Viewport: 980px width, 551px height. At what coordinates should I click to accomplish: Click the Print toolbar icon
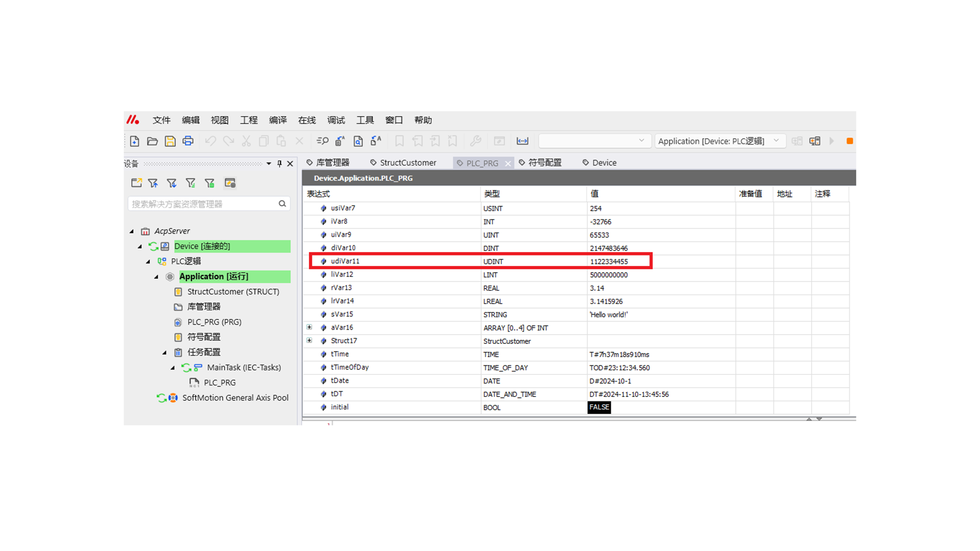[x=188, y=141]
